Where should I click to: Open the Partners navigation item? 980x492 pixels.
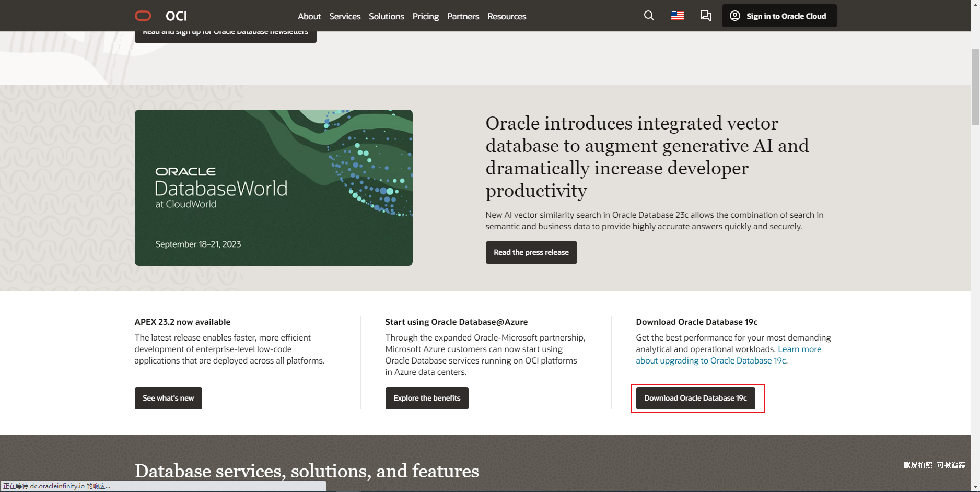463,16
